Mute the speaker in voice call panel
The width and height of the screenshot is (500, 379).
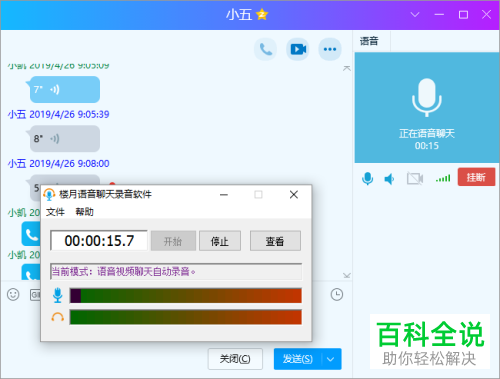[389, 179]
